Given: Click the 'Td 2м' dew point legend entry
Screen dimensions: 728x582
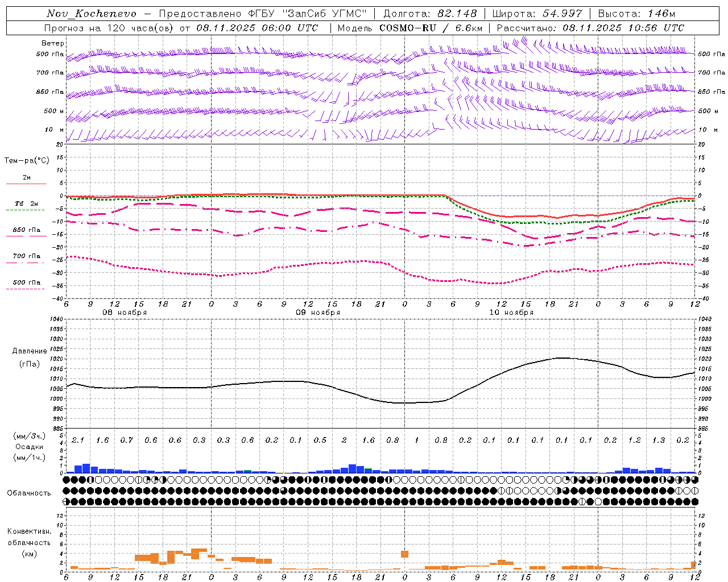Looking at the screenshot, I should 27,203.
